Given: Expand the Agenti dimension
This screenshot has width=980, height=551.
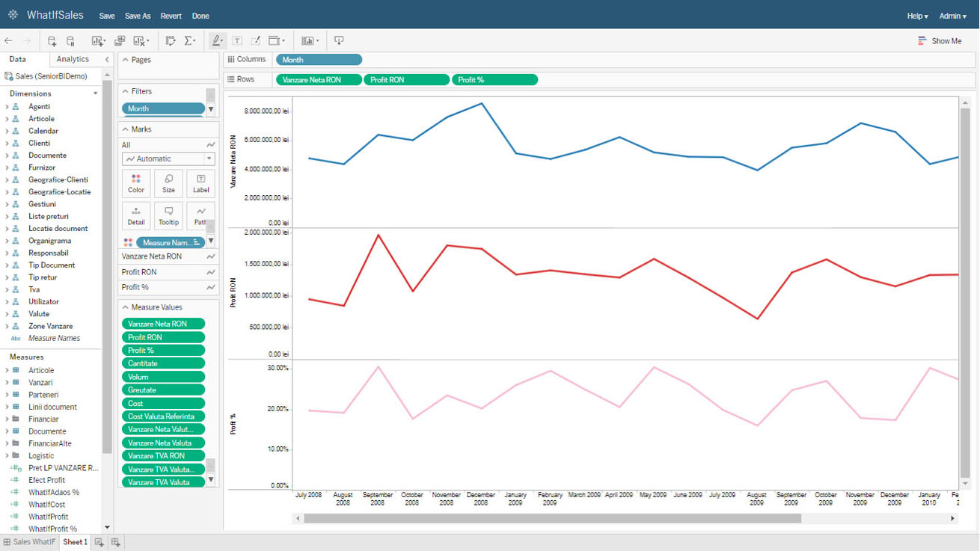Looking at the screenshot, I should pyautogui.click(x=7, y=107).
